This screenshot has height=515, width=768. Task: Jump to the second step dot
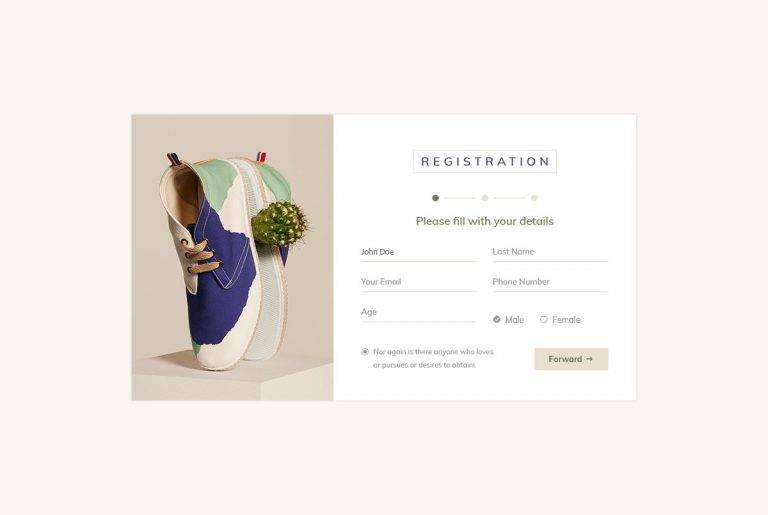[485, 198]
